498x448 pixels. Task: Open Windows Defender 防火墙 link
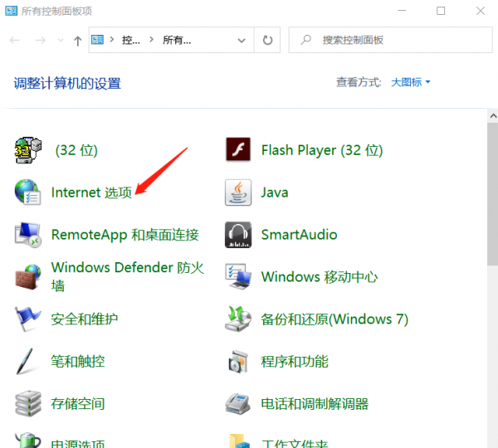pyautogui.click(x=127, y=276)
